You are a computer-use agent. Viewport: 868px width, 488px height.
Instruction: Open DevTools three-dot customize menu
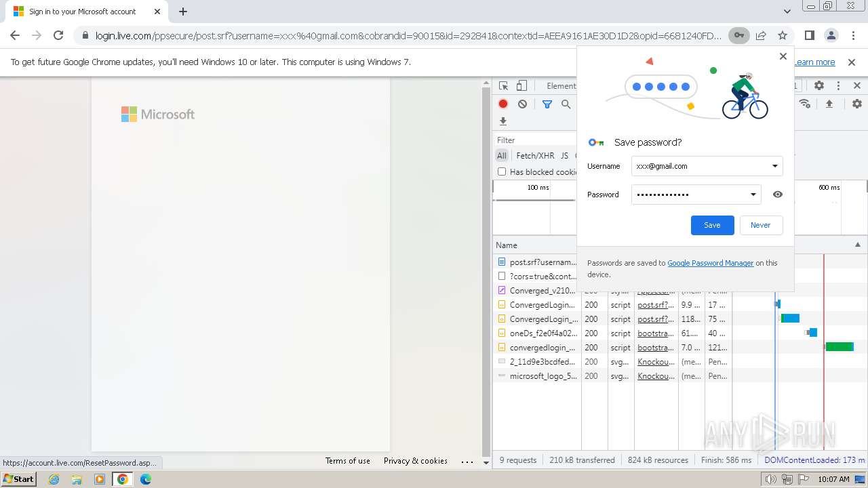click(838, 86)
